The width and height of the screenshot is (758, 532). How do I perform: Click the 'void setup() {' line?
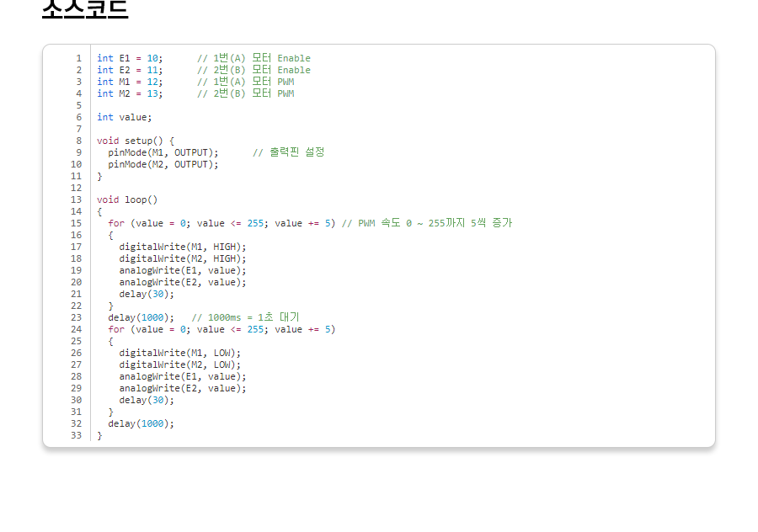click(135, 141)
